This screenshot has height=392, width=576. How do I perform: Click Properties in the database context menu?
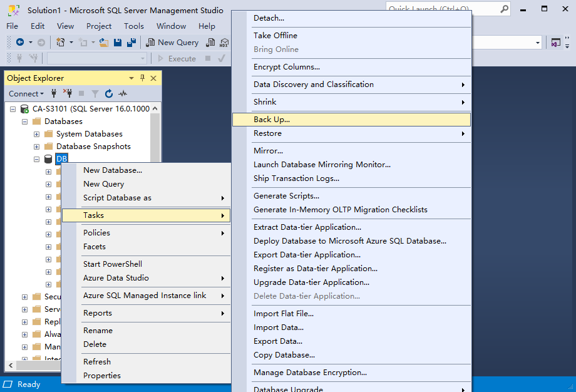click(102, 376)
